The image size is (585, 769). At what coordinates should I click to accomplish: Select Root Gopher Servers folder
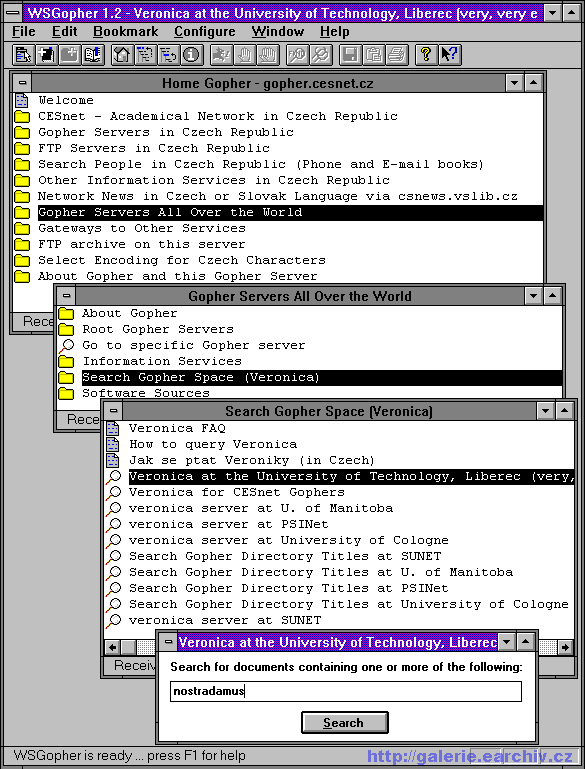click(x=157, y=329)
